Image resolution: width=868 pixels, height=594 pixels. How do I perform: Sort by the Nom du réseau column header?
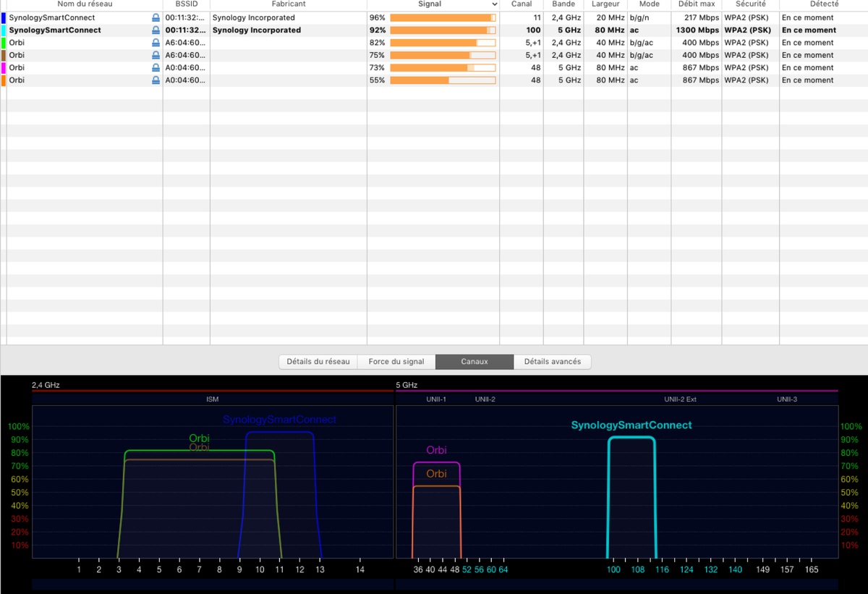(85, 4)
